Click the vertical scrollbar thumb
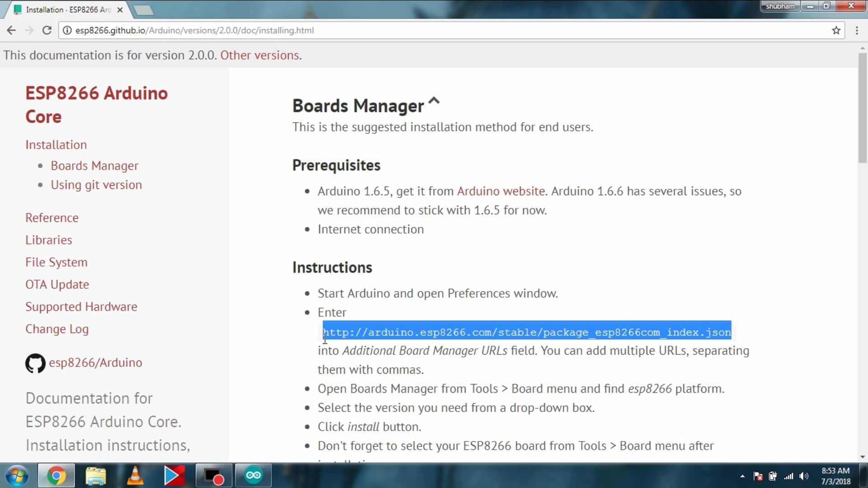 [x=863, y=108]
